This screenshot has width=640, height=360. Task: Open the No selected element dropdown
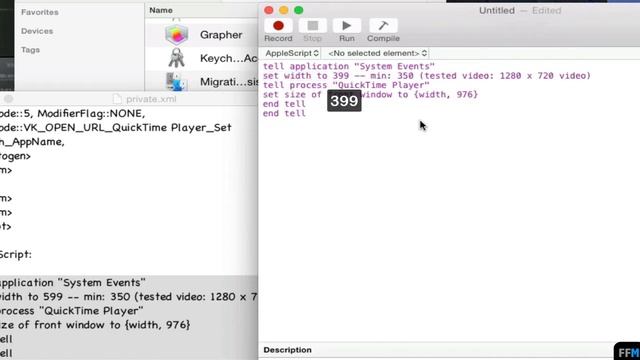[x=377, y=53]
